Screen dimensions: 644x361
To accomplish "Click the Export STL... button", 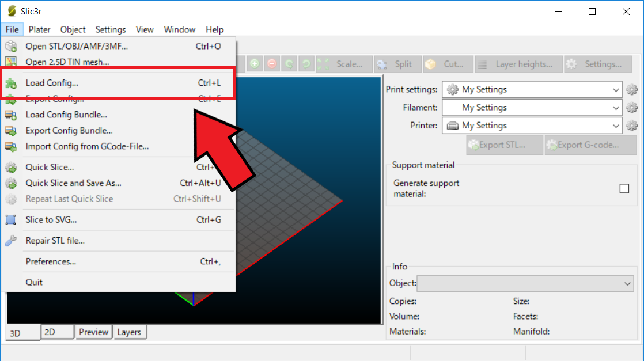I will pos(505,145).
